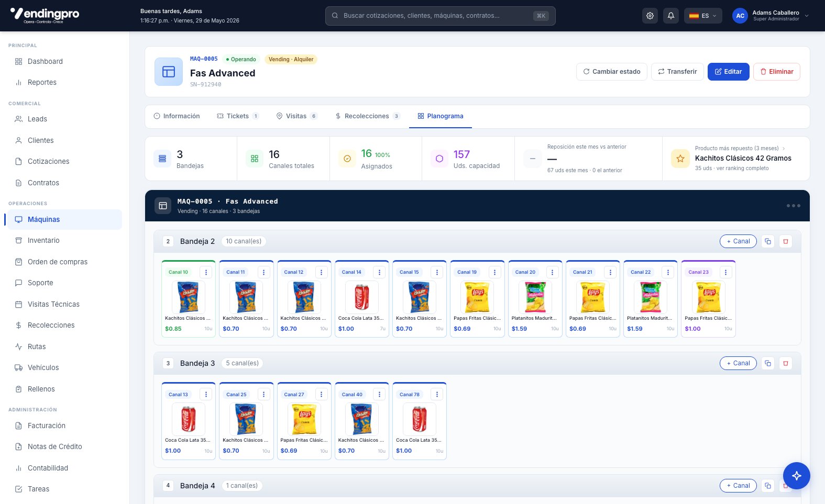Viewport: 825px width, 504px height.
Task: Open options menu for Canal 10
Action: (x=206, y=272)
